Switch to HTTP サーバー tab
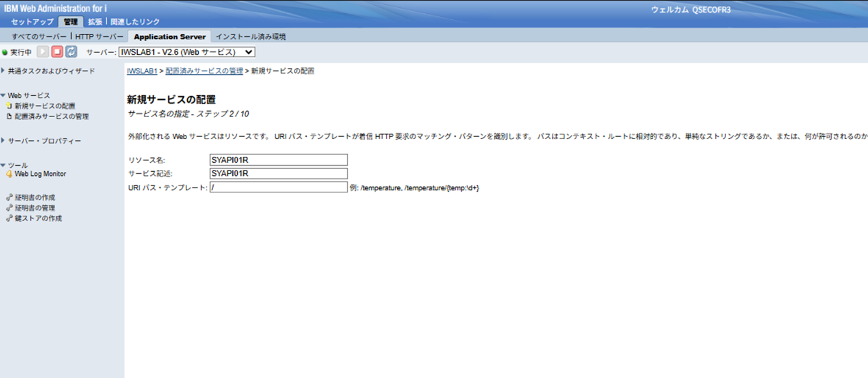Screen dimensions: 868x378 [99, 37]
